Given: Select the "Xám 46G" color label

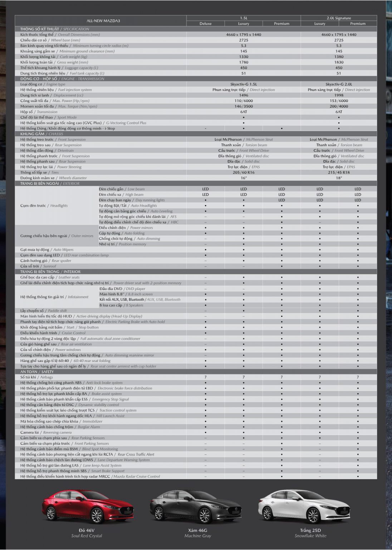Looking at the screenshot, I should [x=197, y=530].
